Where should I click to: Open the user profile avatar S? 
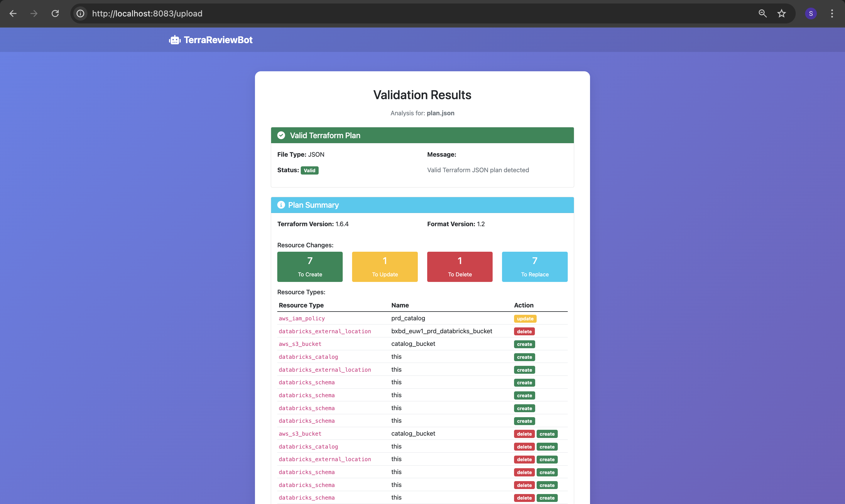point(811,13)
